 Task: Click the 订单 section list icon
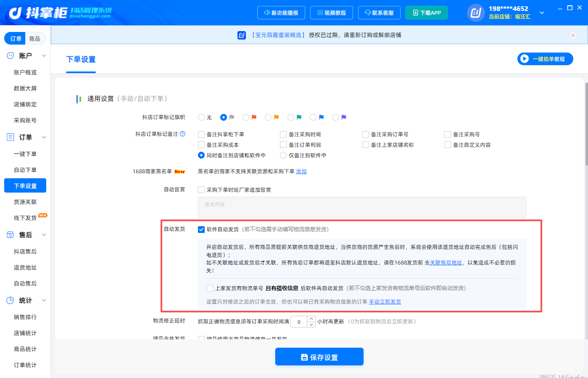(10, 137)
